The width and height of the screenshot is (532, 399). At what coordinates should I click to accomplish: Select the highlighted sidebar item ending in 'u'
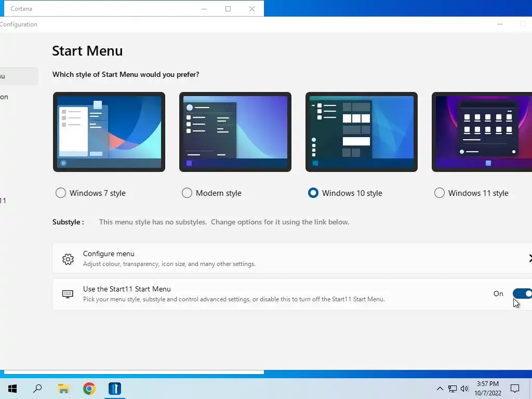pos(19,76)
